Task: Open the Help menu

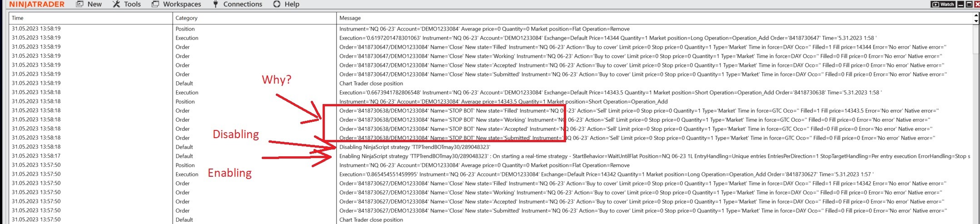Action: click(286, 4)
